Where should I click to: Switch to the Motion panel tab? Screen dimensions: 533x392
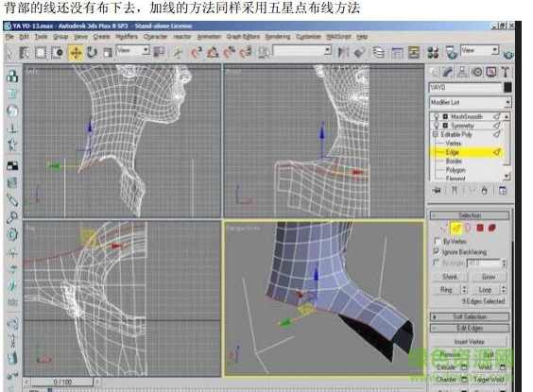coord(477,72)
